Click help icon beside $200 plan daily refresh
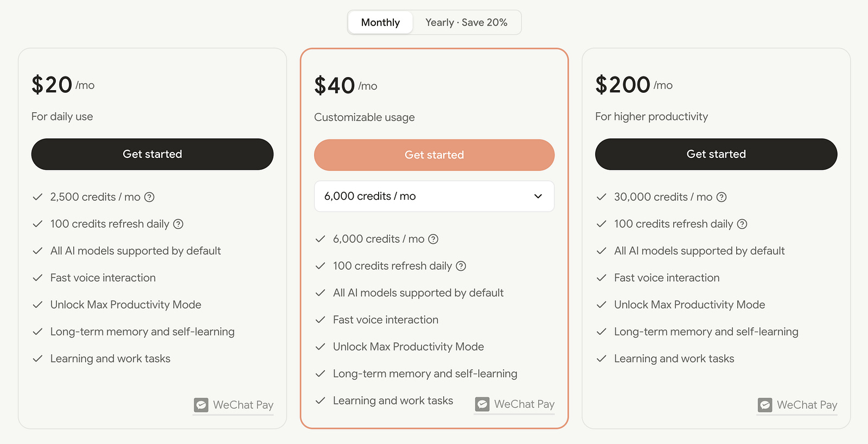Viewport: 868px width, 444px height. coord(742,224)
